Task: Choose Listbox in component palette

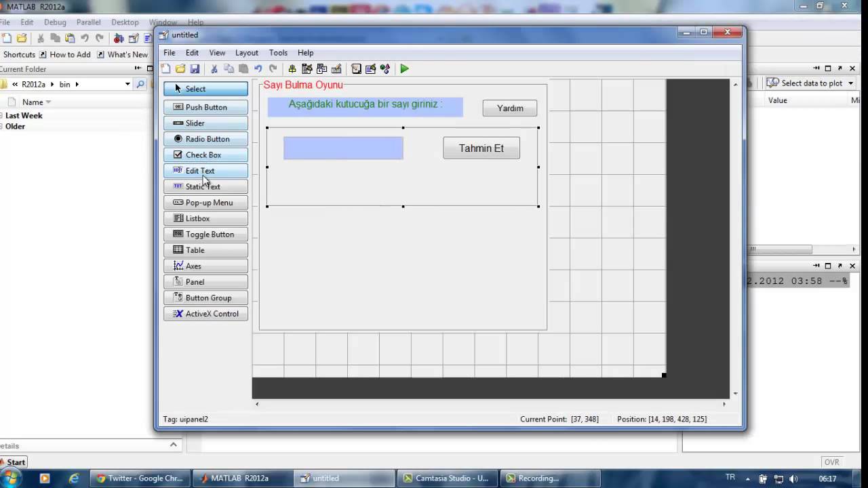Action: [x=205, y=218]
